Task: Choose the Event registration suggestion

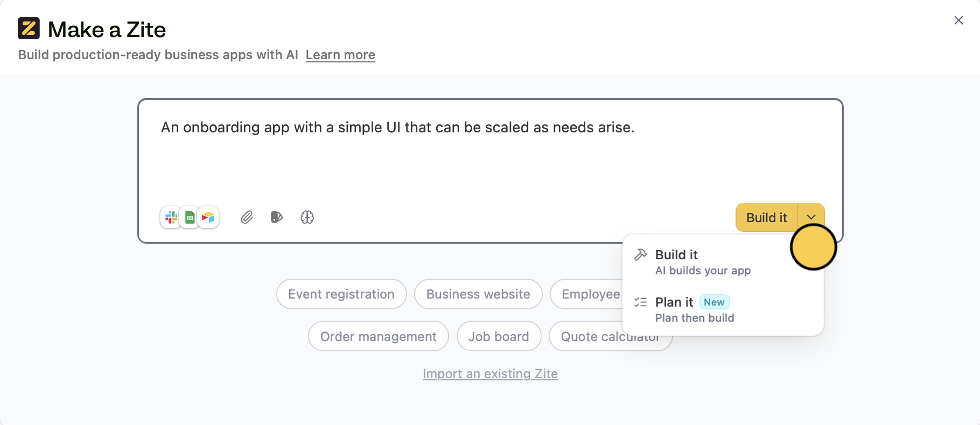Action: 341,294
